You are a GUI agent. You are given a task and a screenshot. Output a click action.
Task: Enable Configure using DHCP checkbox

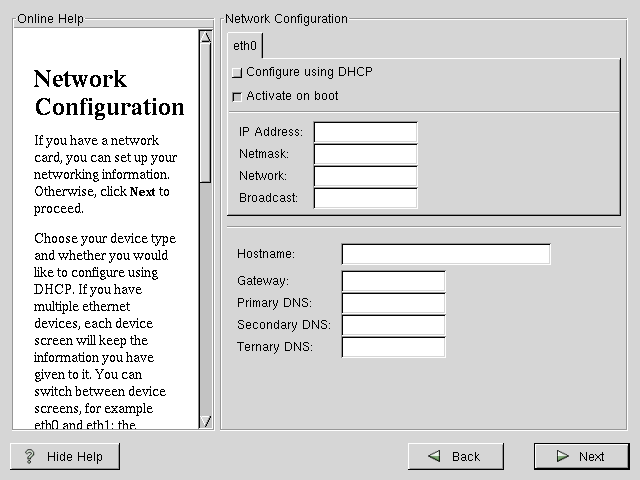point(237,73)
